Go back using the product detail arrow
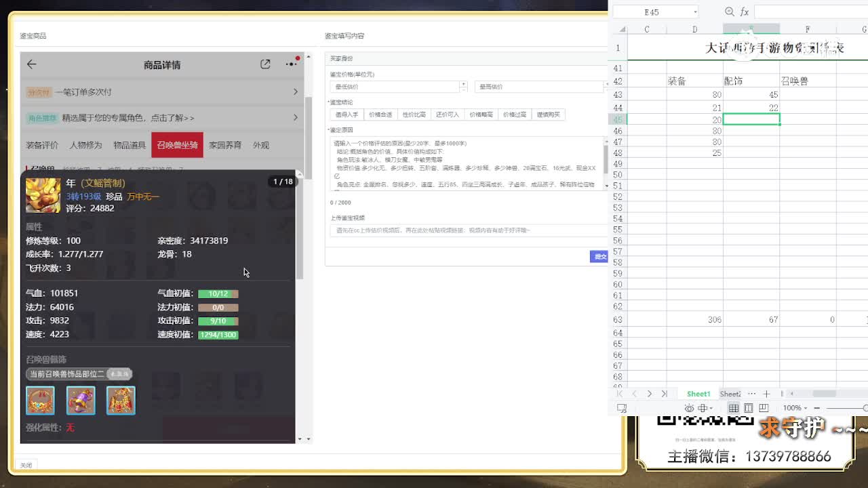The width and height of the screenshot is (868, 488). tap(31, 64)
